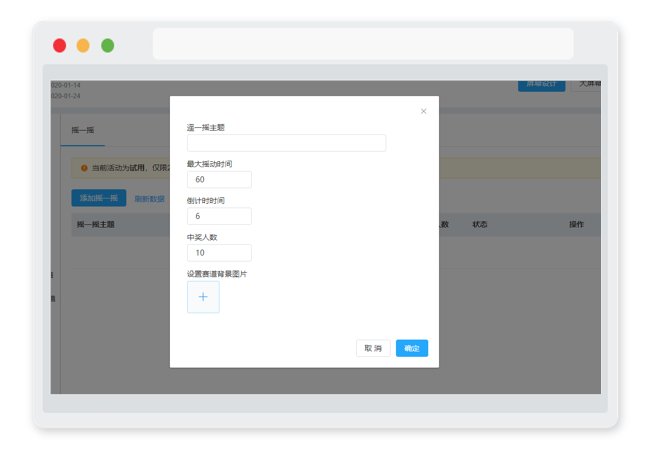Close the dialog with the X icon

click(x=423, y=111)
